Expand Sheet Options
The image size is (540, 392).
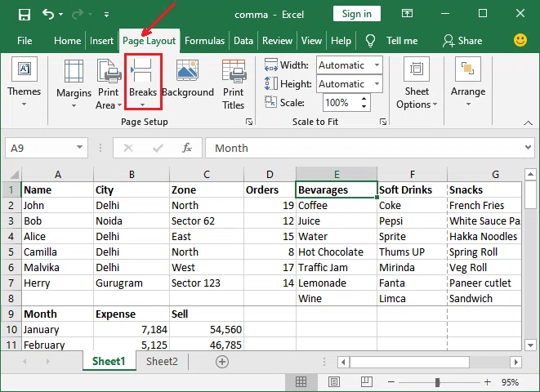click(x=417, y=83)
